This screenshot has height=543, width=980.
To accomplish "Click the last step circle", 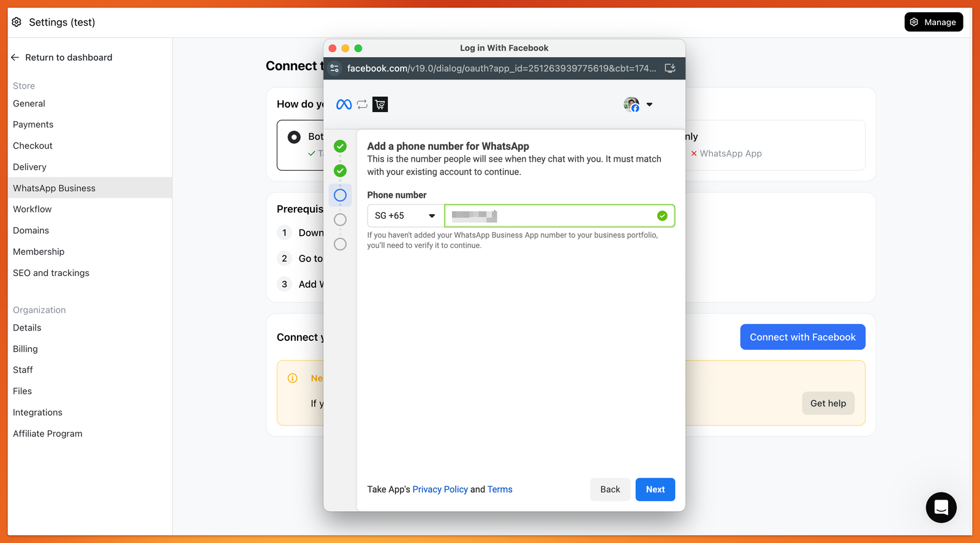I will [x=340, y=244].
